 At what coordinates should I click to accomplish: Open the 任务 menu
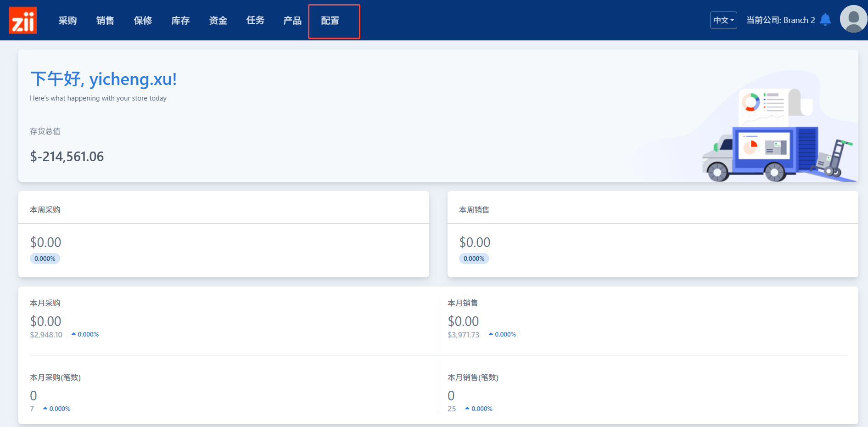255,21
